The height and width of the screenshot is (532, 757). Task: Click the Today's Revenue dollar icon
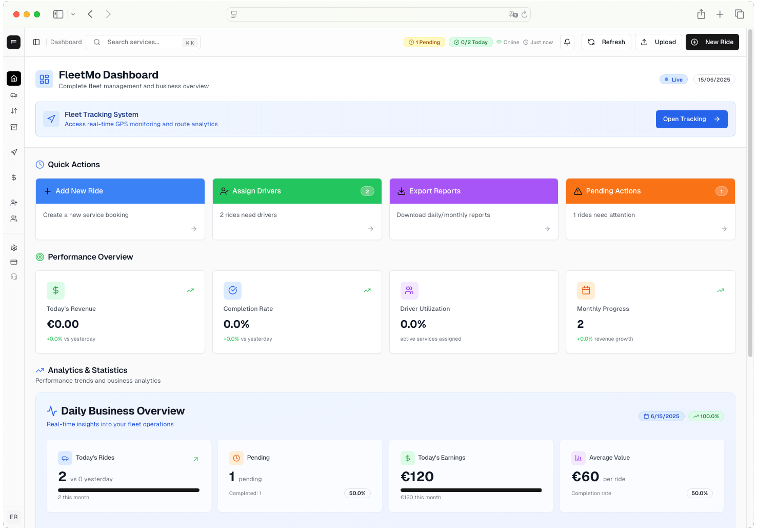coord(56,290)
